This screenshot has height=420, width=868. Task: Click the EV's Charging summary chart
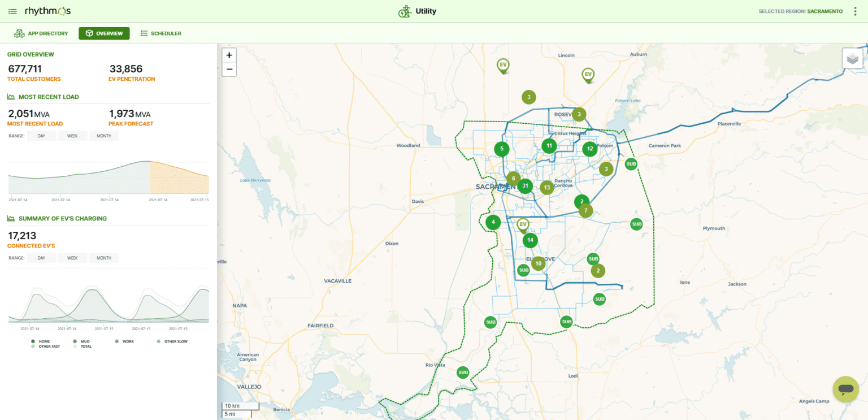pyautogui.click(x=108, y=300)
